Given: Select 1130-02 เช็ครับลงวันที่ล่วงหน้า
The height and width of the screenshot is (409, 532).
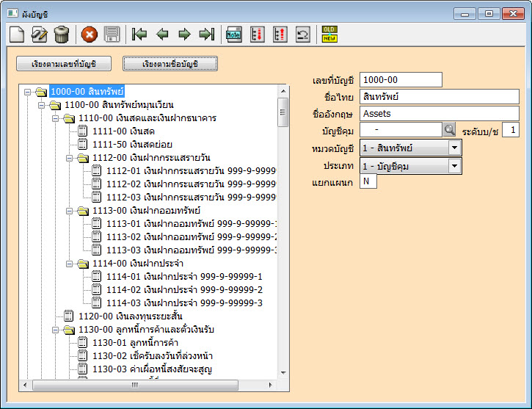Looking at the screenshot, I should [153, 356].
